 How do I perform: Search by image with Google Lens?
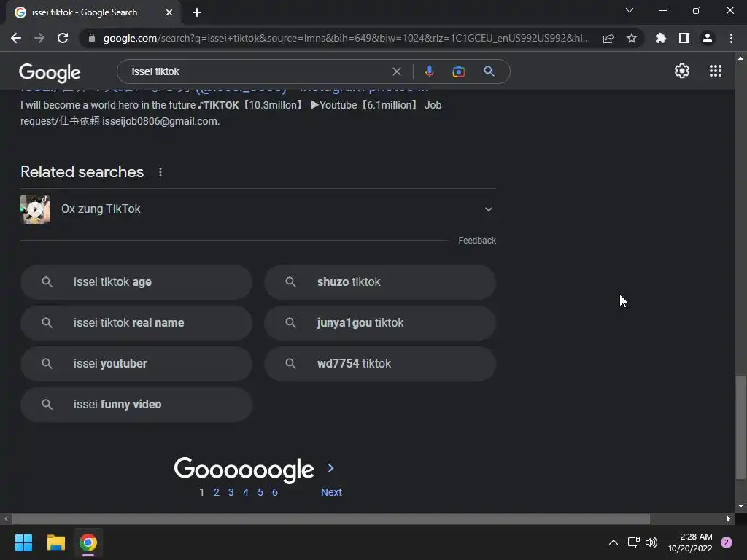(x=459, y=71)
